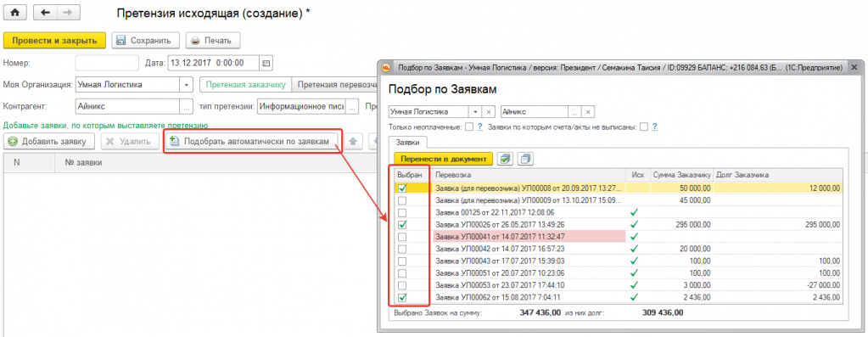Click Провести и закрыть button
868x337 pixels.
55,41
